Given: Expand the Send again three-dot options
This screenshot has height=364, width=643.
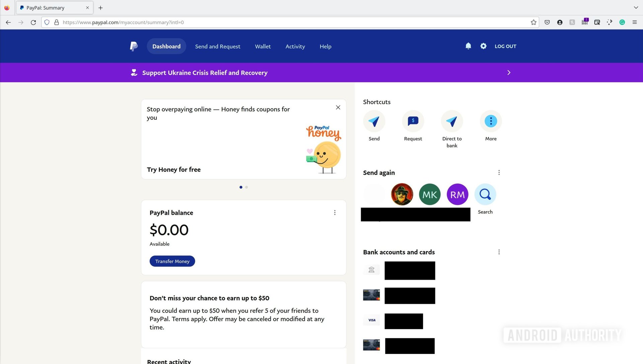Looking at the screenshot, I should tap(499, 172).
